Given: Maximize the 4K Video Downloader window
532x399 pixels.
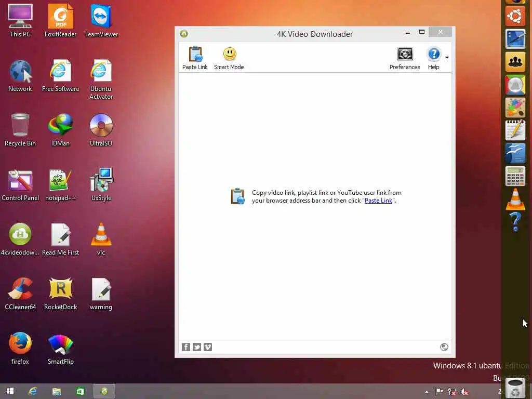Looking at the screenshot, I should pyautogui.click(x=422, y=32).
